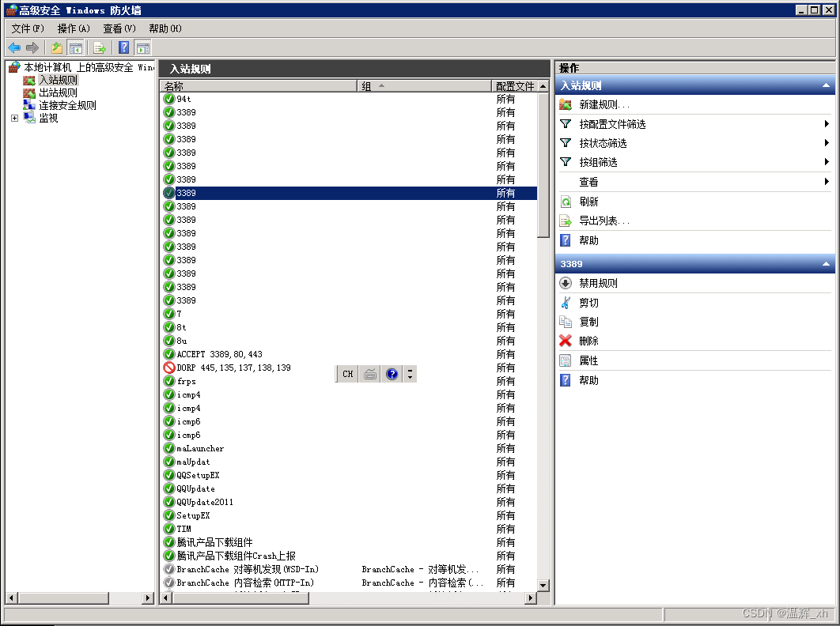
Task: Click the red X 删除 icon
Action: pyautogui.click(x=566, y=341)
